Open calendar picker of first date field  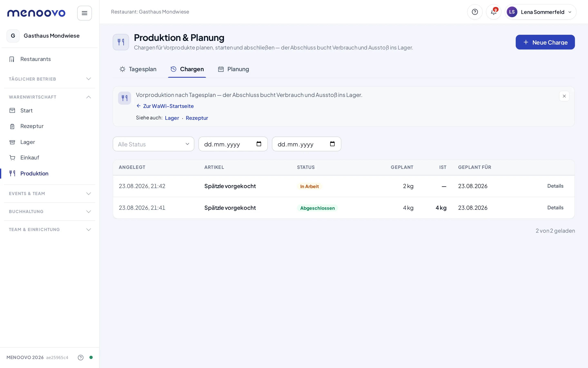[x=259, y=144]
